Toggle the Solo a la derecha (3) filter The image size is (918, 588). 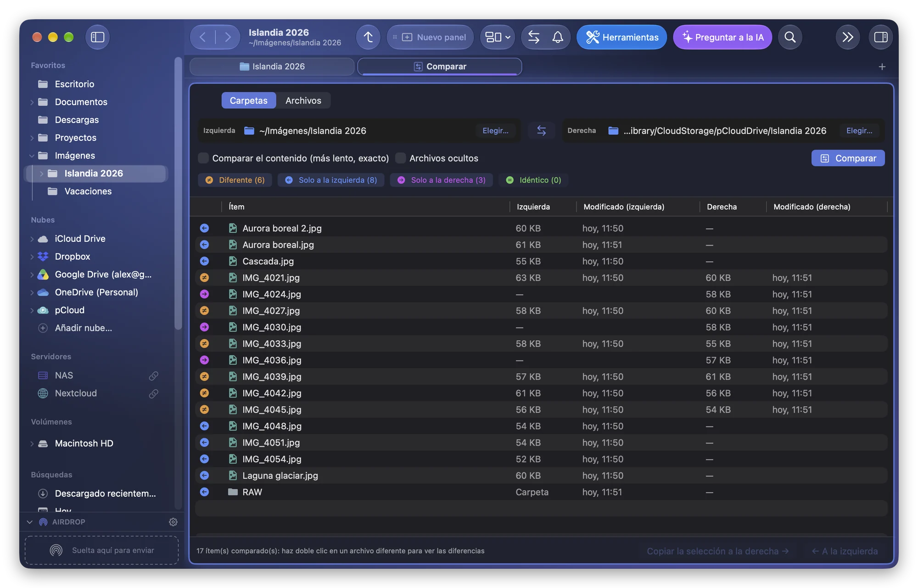click(441, 180)
